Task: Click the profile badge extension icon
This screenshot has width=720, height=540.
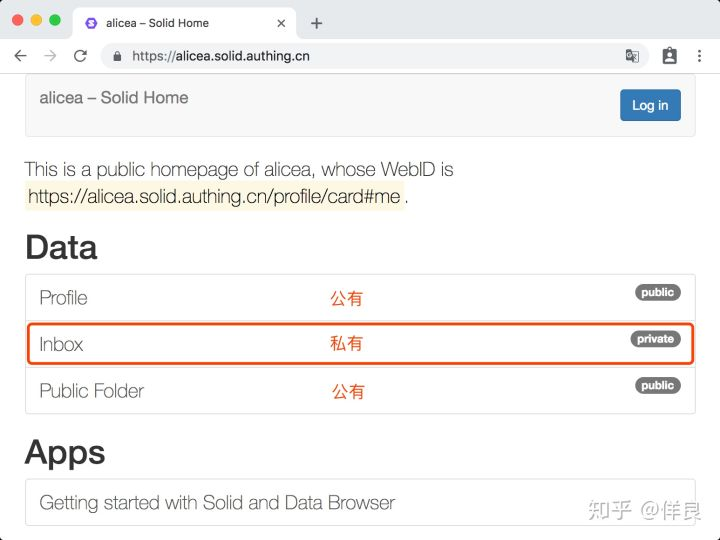Action: coord(669,56)
